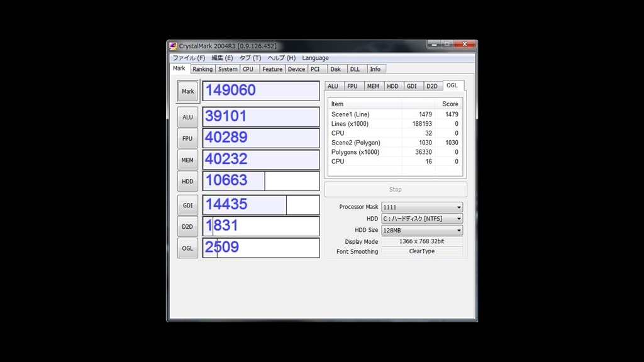
Task: Open the ファイル (F) menu
Action: [x=189, y=58]
